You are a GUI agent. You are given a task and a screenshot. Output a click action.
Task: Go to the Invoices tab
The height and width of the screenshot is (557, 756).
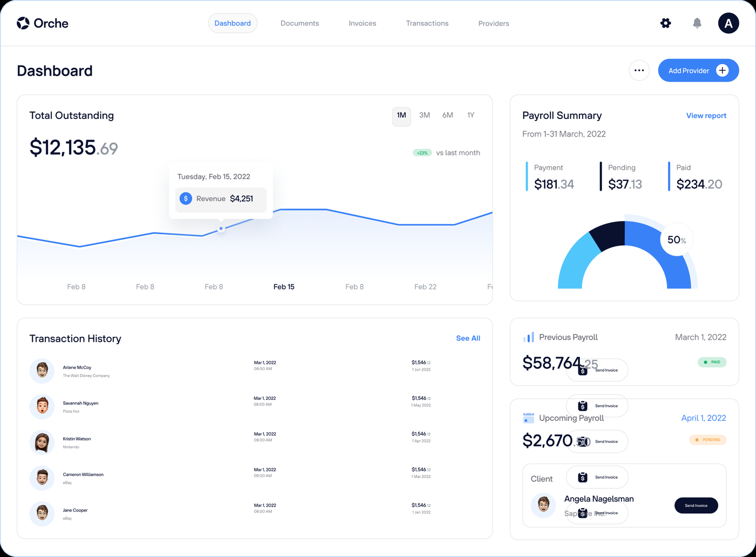tap(362, 23)
